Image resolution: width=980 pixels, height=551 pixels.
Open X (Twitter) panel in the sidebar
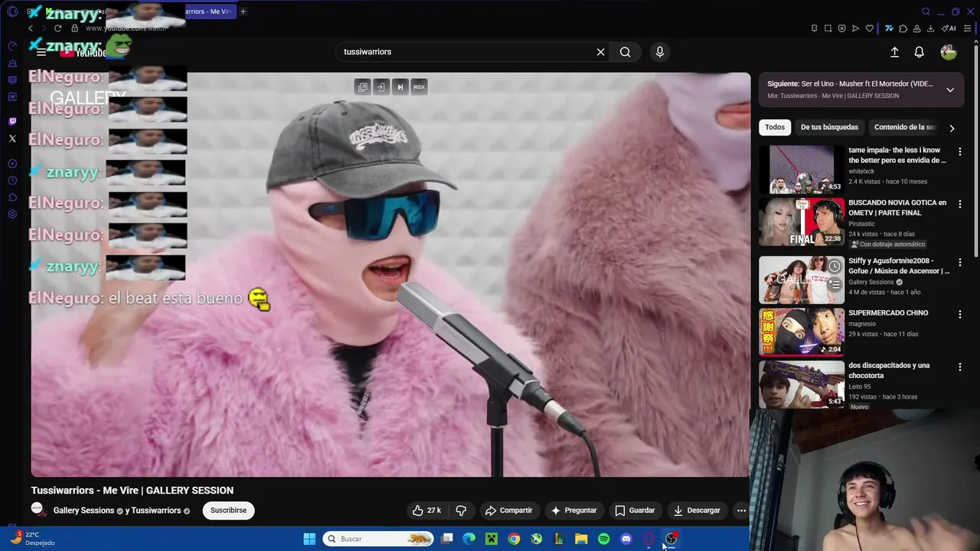[12, 139]
